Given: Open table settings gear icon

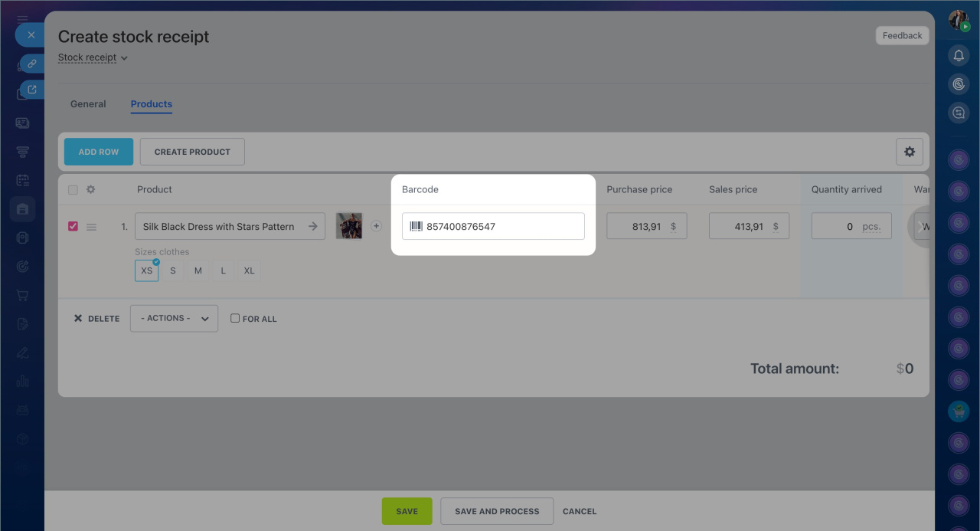Looking at the screenshot, I should (909, 152).
